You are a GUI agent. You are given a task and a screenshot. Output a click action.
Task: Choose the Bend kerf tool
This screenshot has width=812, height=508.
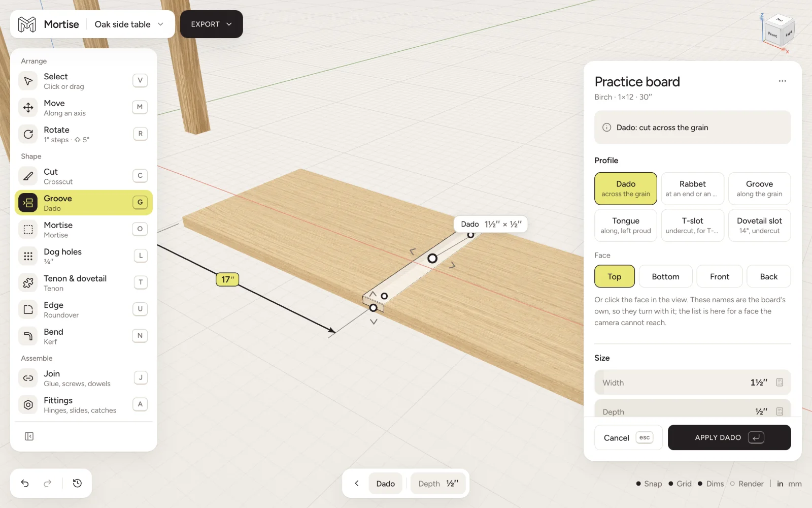tap(84, 336)
